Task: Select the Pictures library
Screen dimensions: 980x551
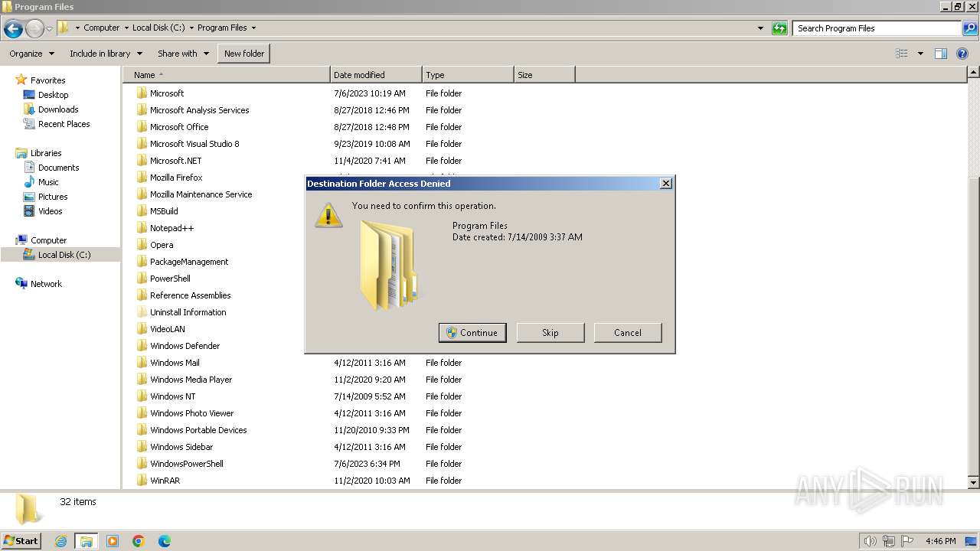Action: coord(53,197)
